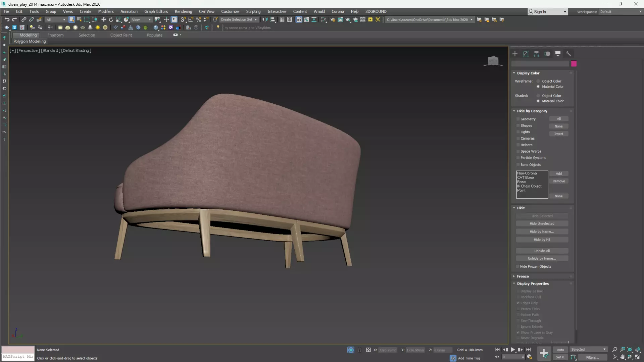The image size is (644, 362).
Task: Toggle the Percent Snap icon
Action: 199,19
